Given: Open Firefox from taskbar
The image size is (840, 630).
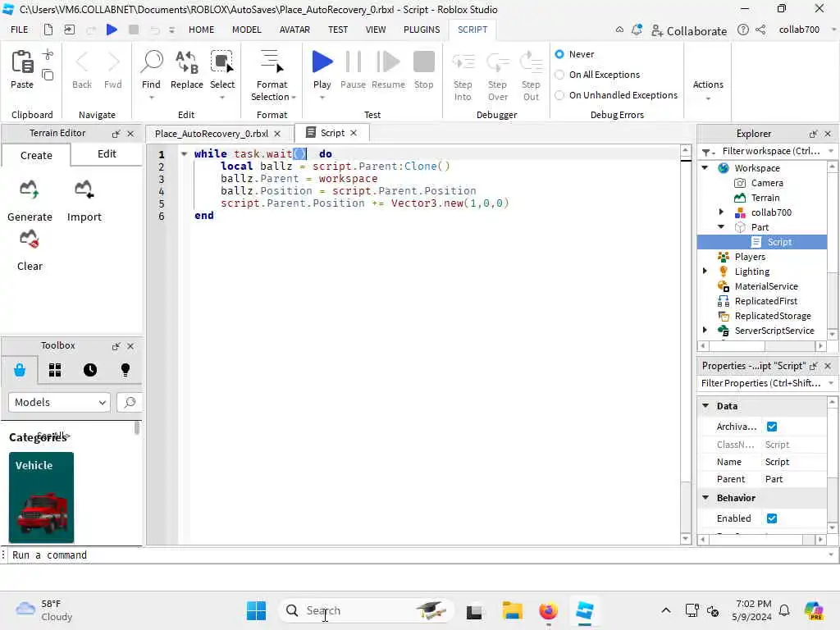Looking at the screenshot, I should [x=548, y=610].
